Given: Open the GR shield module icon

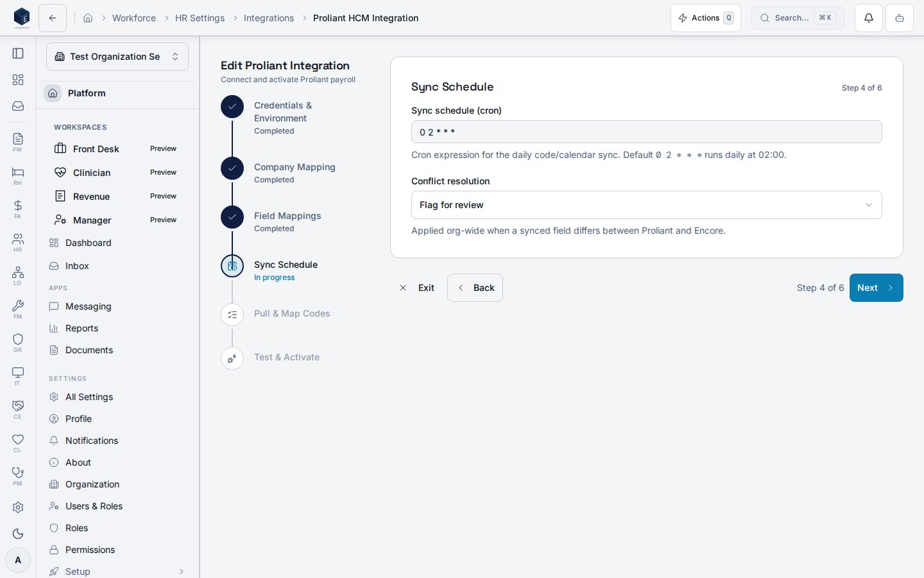Looking at the screenshot, I should 18,342.
